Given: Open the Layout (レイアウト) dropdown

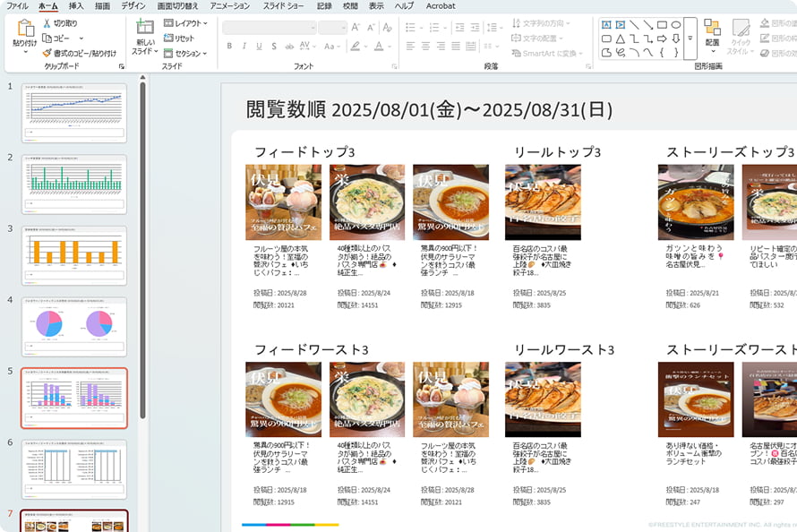Looking at the screenshot, I should point(186,23).
